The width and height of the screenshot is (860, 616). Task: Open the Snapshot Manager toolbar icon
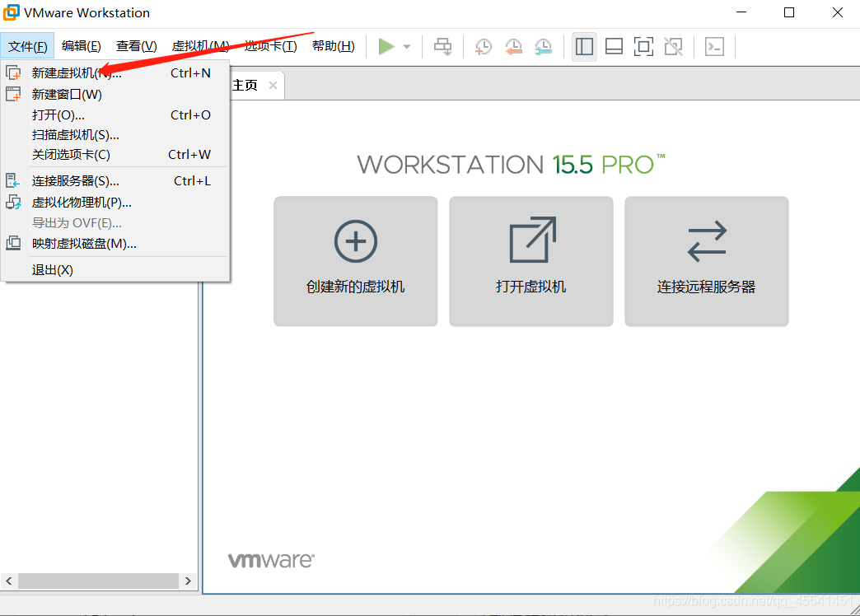coord(543,47)
